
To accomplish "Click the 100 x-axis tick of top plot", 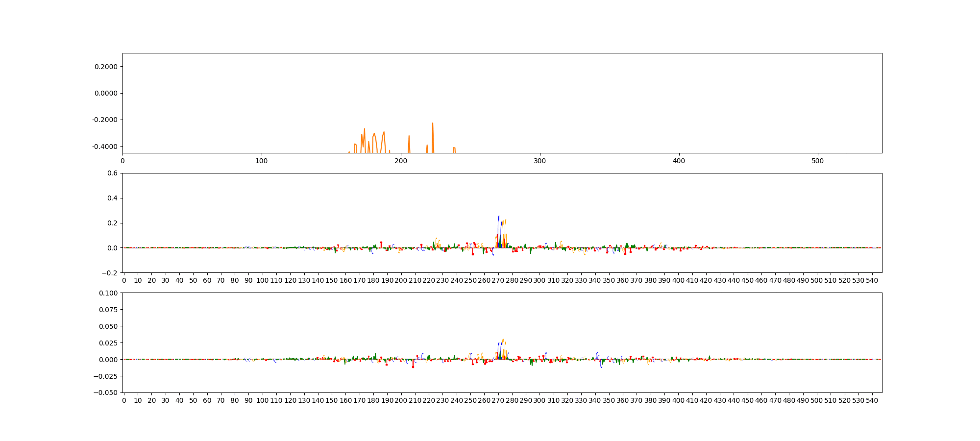I will click(262, 161).
